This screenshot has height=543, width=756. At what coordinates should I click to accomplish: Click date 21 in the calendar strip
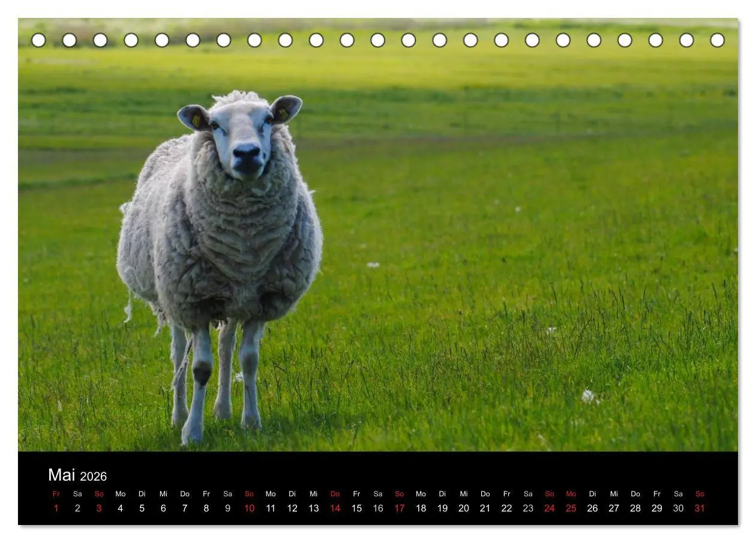[x=485, y=509]
